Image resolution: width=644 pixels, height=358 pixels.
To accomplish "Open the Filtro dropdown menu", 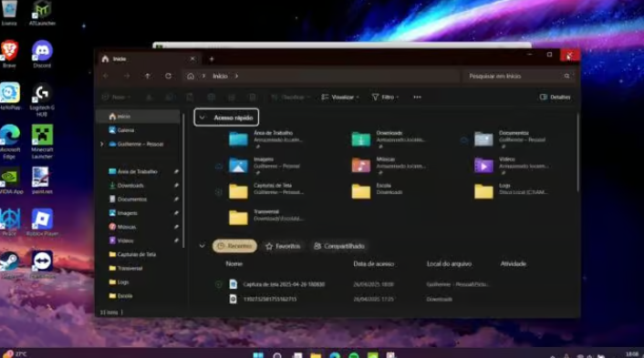I will (x=385, y=97).
